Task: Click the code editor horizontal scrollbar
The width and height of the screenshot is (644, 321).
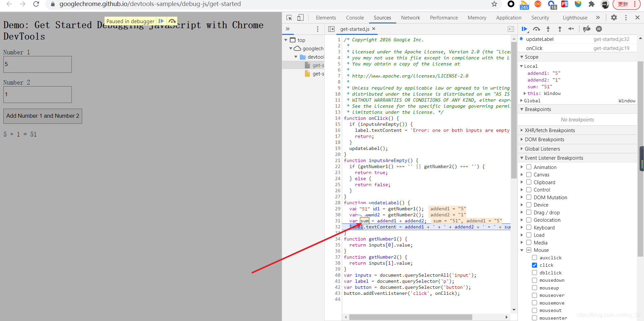Action: 411,317
